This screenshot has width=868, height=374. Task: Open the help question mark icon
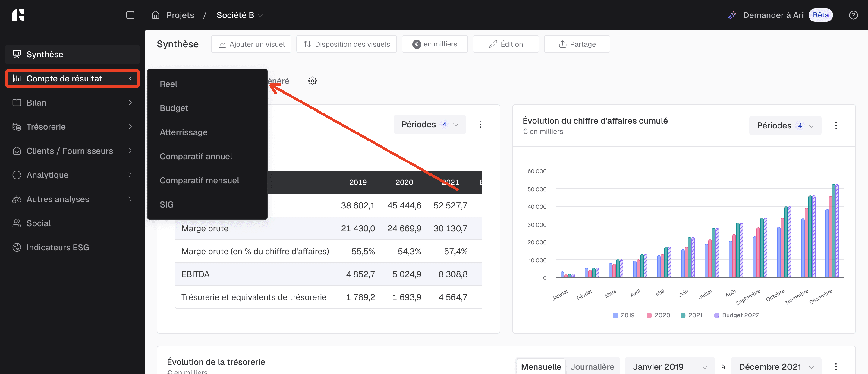[x=853, y=15]
